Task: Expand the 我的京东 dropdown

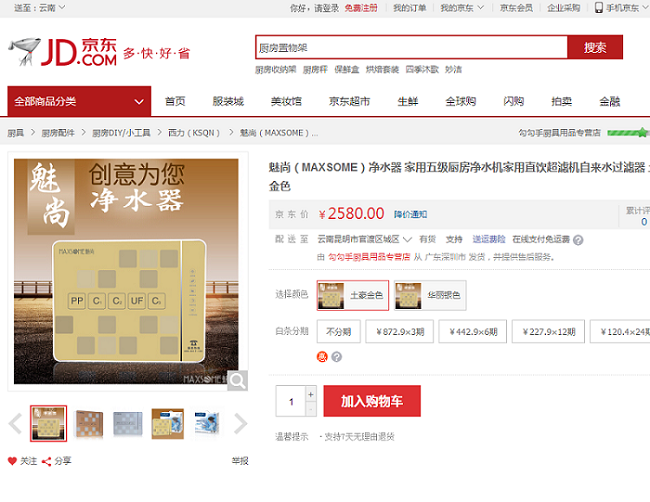Action: click(x=462, y=7)
